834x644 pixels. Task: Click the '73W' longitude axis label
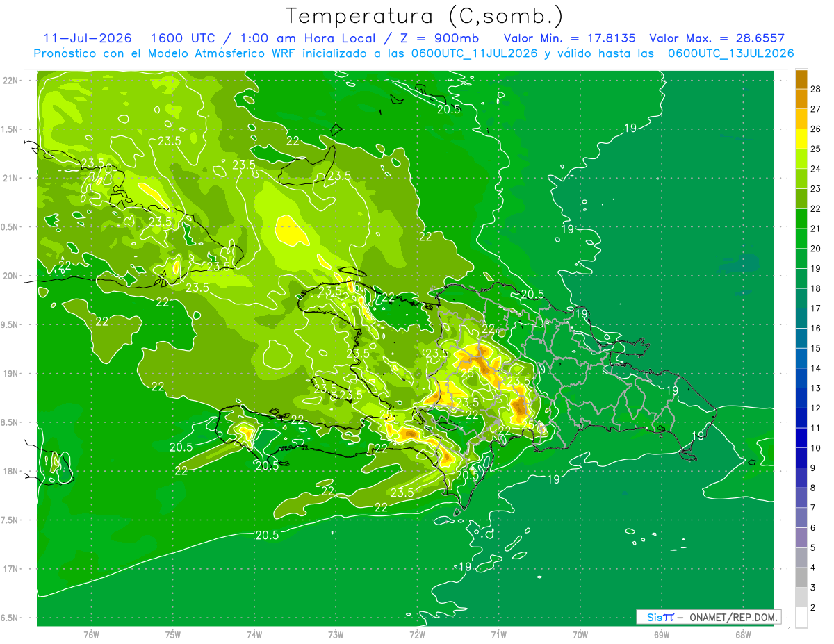click(336, 634)
